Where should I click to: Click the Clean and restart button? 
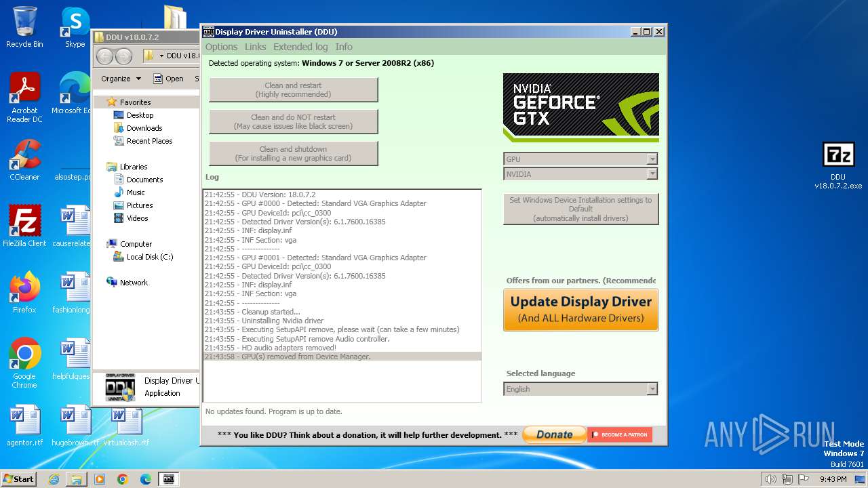[293, 89]
